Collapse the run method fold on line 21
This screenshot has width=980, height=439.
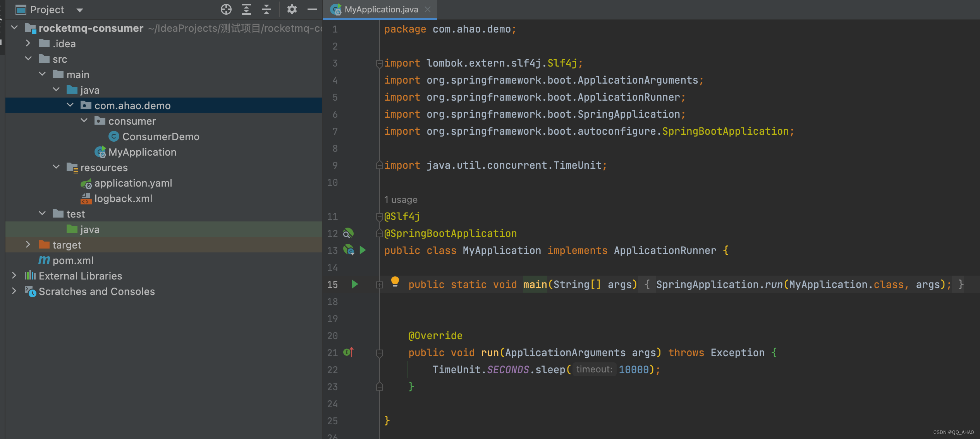click(380, 353)
